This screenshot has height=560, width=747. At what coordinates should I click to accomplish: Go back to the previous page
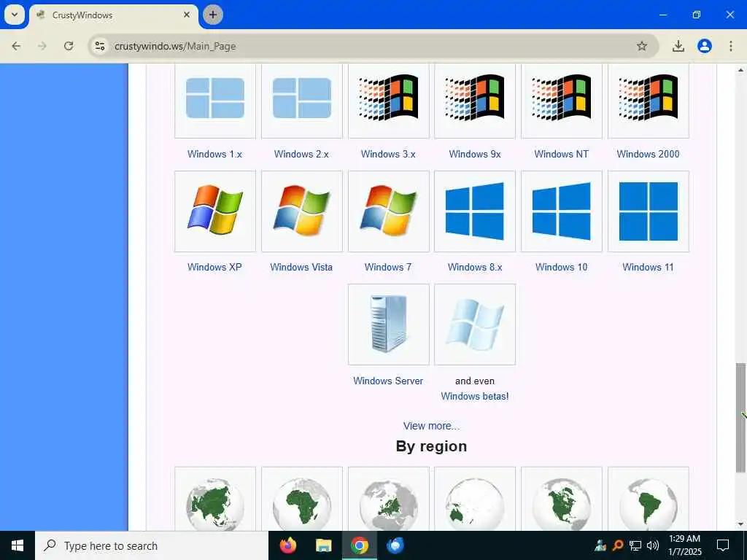tap(16, 46)
